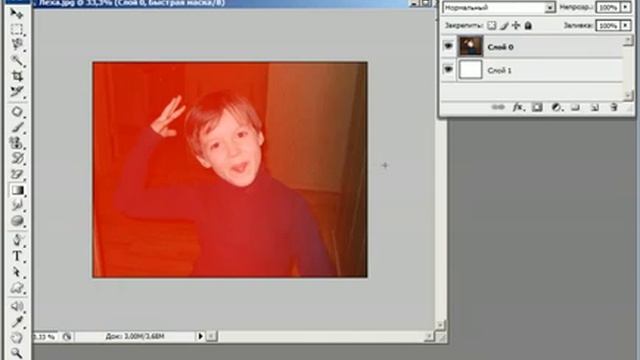Select the Blur tool
Screen dimensions: 640x360
17,205
